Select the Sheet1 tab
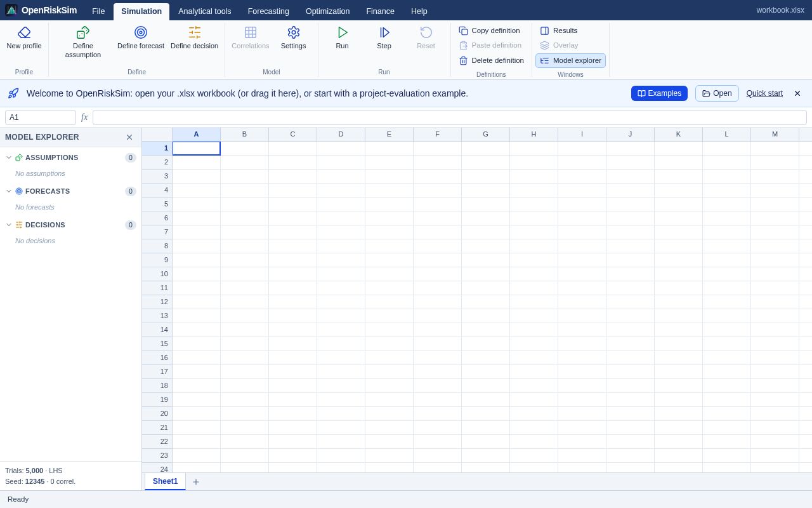This screenshot has width=812, height=508. pos(165,481)
